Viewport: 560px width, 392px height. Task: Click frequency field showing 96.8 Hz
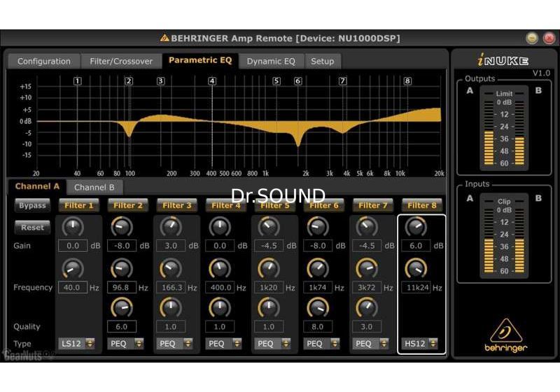click(x=122, y=288)
